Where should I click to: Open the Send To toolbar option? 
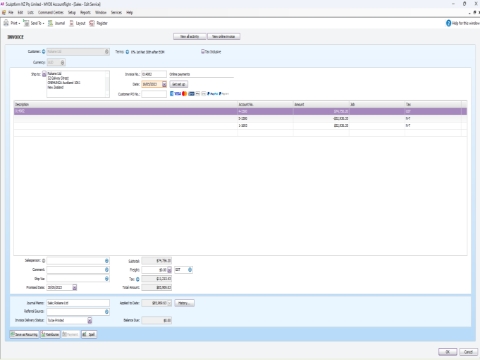tap(34, 23)
